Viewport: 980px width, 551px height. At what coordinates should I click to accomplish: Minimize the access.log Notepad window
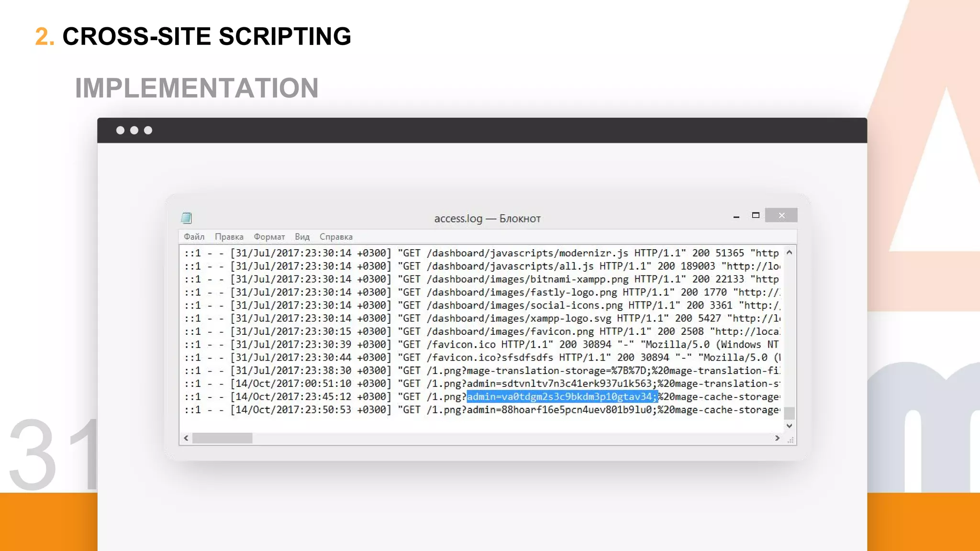point(736,216)
